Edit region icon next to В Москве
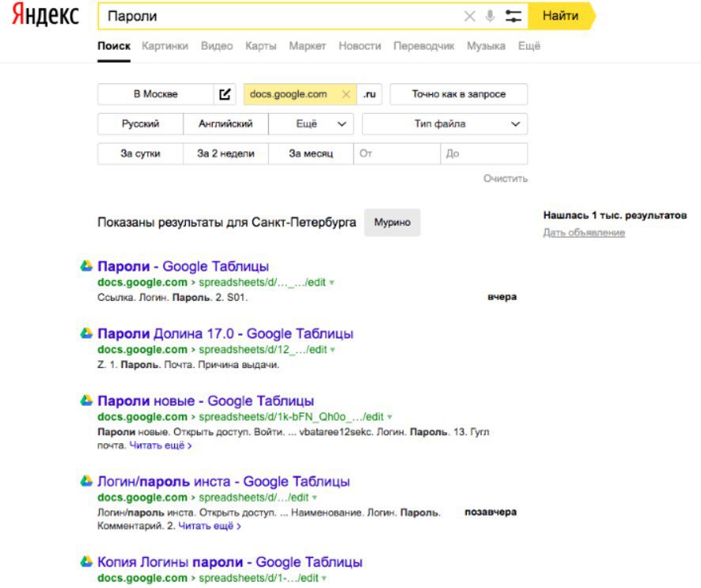This screenshot has height=588, width=701. [x=225, y=94]
